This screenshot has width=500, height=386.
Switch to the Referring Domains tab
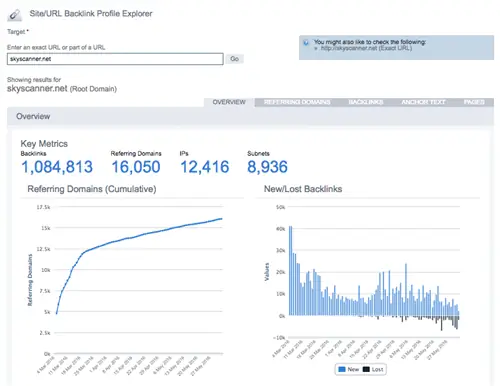pyautogui.click(x=297, y=102)
